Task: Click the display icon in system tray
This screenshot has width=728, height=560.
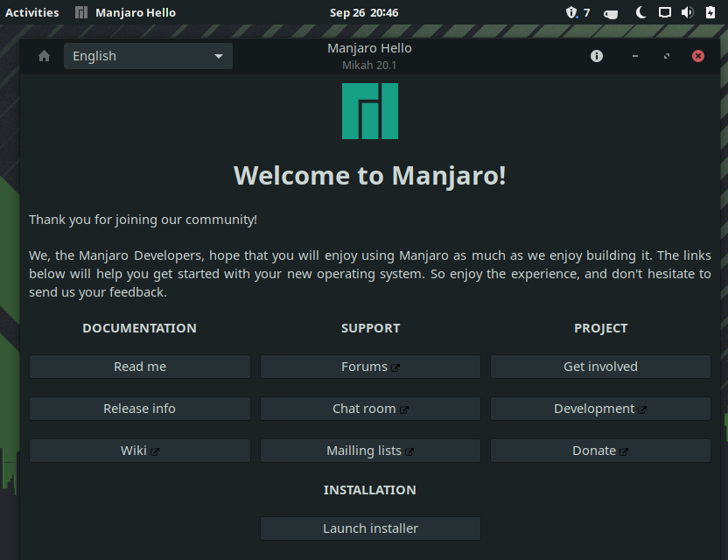Action: tap(665, 12)
